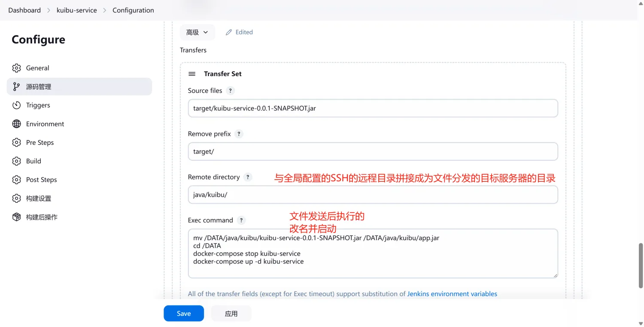This screenshot has width=644, height=327.
Task: Save the job configuration
Action: coord(183,314)
